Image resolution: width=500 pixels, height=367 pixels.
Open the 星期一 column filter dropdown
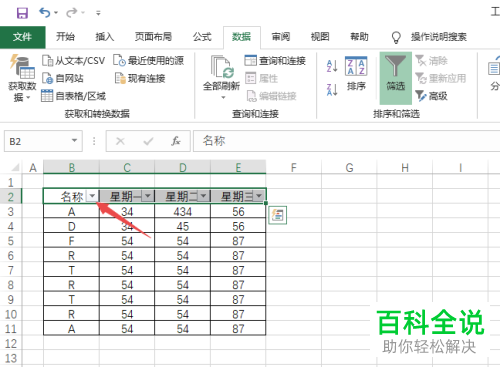148,196
